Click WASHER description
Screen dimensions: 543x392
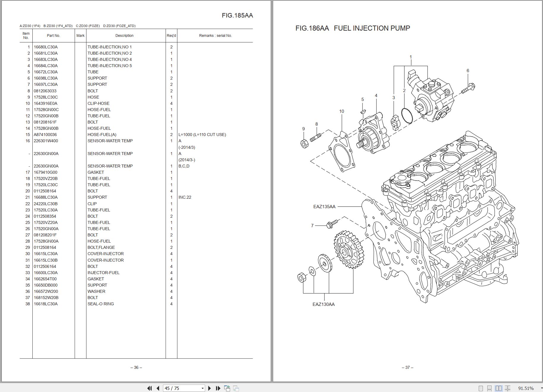96,291
